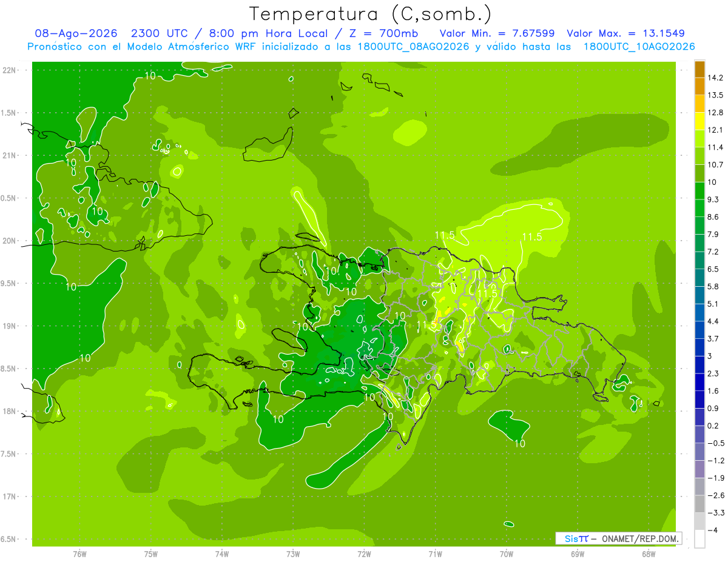Click the legend value "12.8"
The image size is (728, 562).
(x=715, y=113)
